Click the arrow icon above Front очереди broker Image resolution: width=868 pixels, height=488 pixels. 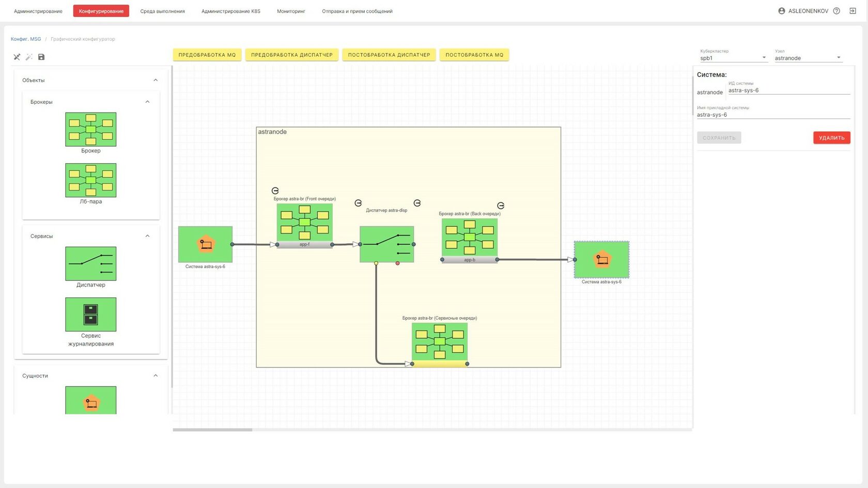click(x=275, y=191)
